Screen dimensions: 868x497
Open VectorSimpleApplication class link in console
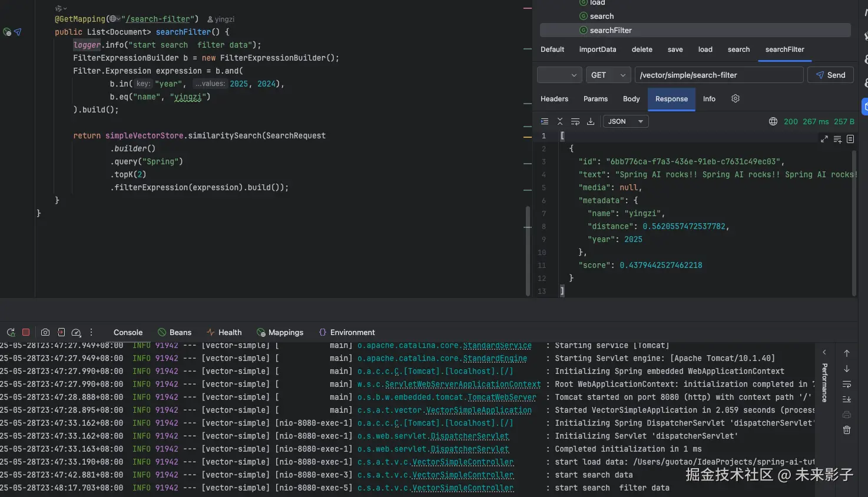(478, 410)
